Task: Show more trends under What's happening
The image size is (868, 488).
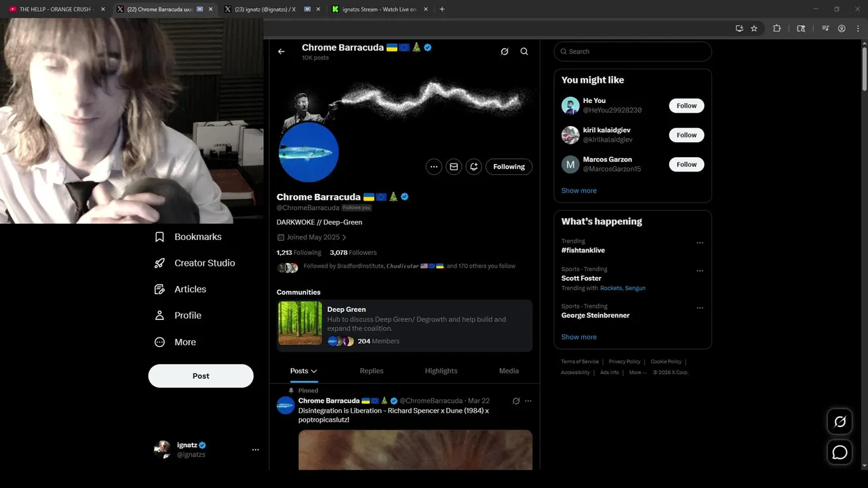Action: (579, 337)
